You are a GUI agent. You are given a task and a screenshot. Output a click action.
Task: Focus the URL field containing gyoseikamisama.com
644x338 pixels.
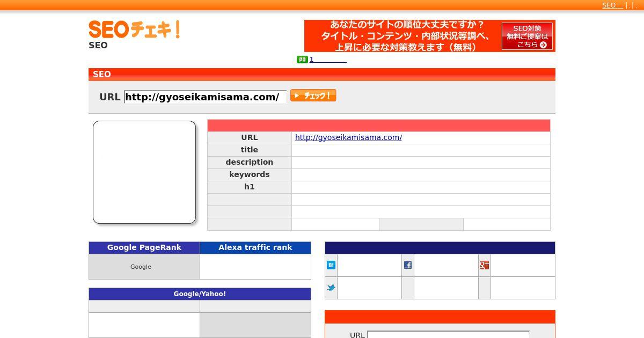tap(205, 97)
